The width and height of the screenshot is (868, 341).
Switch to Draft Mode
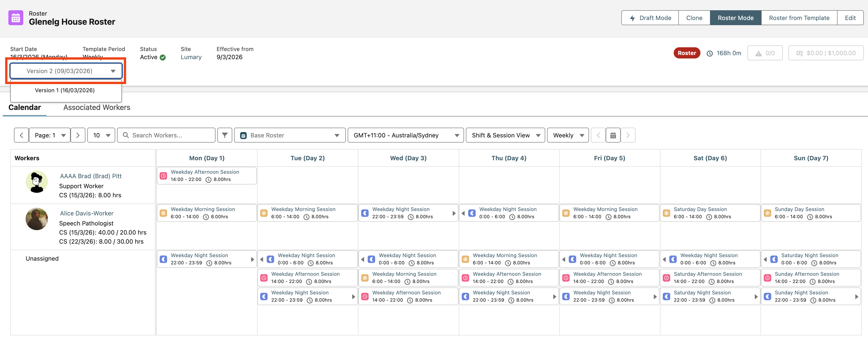point(650,18)
